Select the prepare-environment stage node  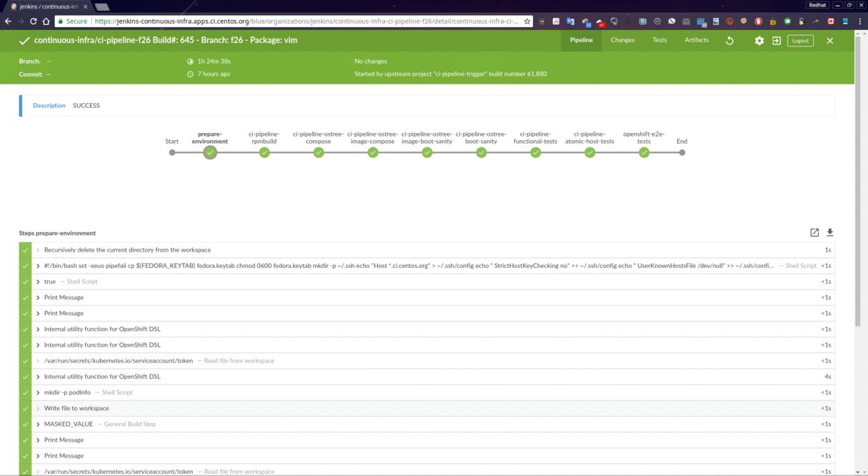coord(210,152)
